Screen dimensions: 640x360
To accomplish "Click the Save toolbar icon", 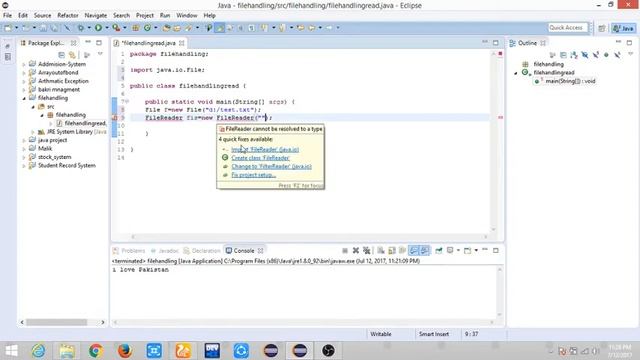I will click(x=43, y=28).
